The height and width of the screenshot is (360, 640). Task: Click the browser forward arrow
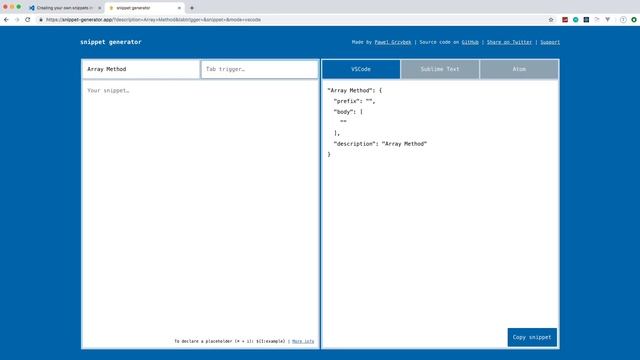click(x=17, y=20)
